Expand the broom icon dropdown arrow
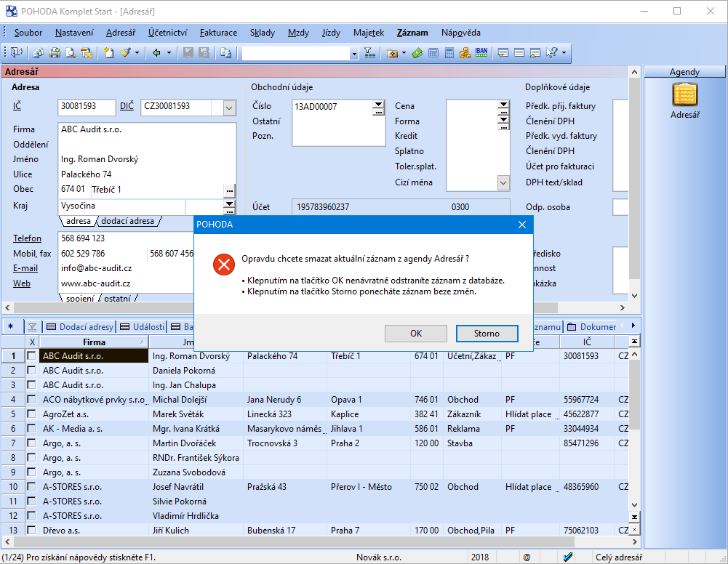This screenshot has height=564, width=728. [x=137, y=53]
